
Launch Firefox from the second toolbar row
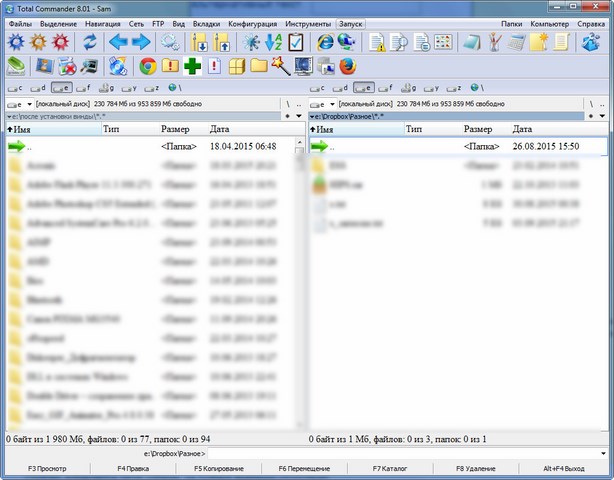[x=347, y=66]
